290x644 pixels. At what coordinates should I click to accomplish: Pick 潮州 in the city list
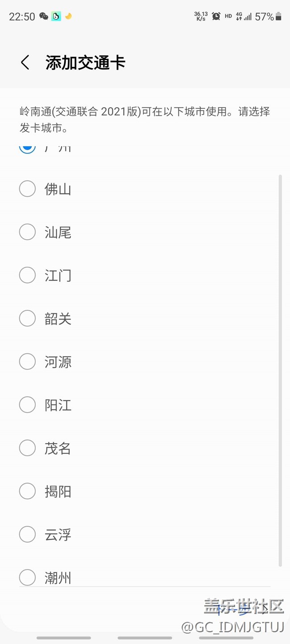pos(27,578)
